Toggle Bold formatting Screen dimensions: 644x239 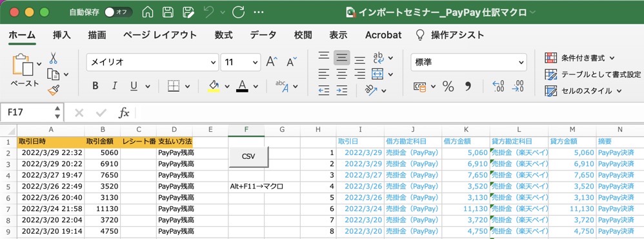point(96,86)
